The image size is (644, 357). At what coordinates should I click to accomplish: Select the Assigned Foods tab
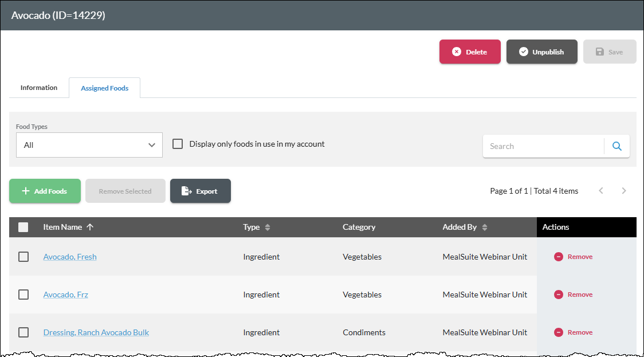click(105, 88)
